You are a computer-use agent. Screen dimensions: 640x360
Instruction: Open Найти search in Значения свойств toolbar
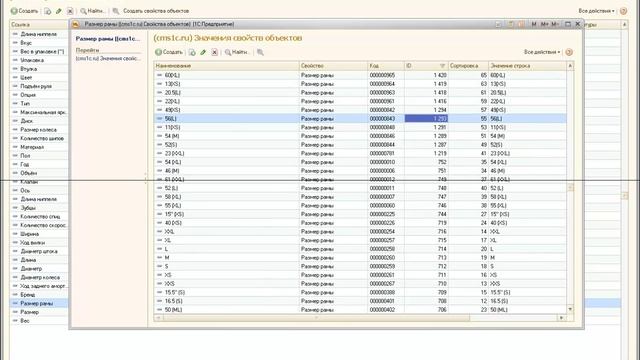(237, 52)
